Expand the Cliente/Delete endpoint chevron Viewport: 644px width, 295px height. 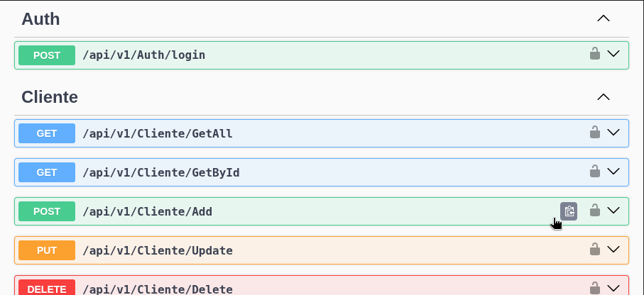613,288
